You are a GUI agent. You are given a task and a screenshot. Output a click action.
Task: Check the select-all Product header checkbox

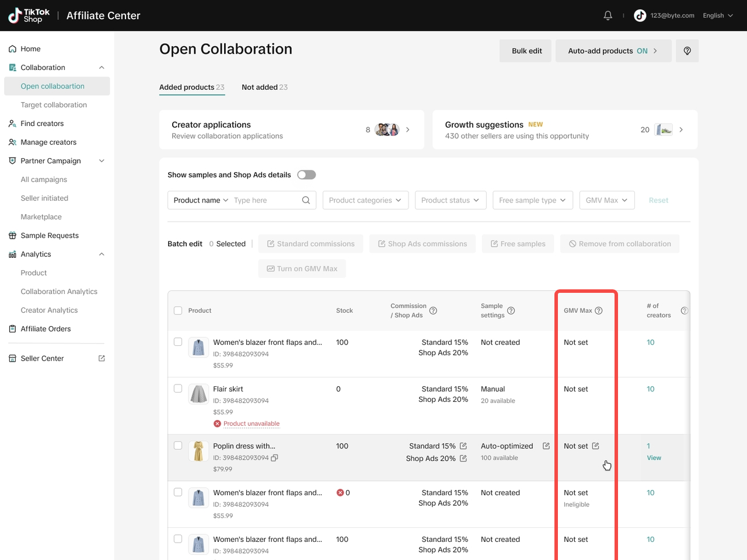pyautogui.click(x=178, y=310)
